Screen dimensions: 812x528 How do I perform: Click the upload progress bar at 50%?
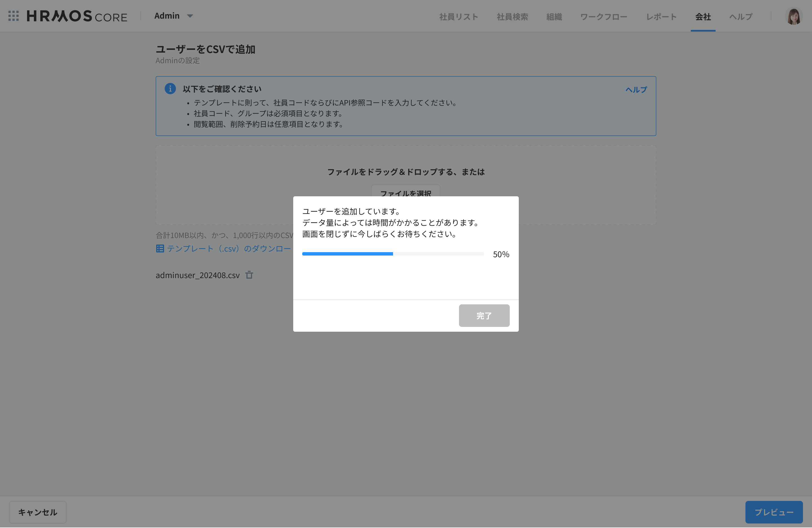tap(392, 254)
